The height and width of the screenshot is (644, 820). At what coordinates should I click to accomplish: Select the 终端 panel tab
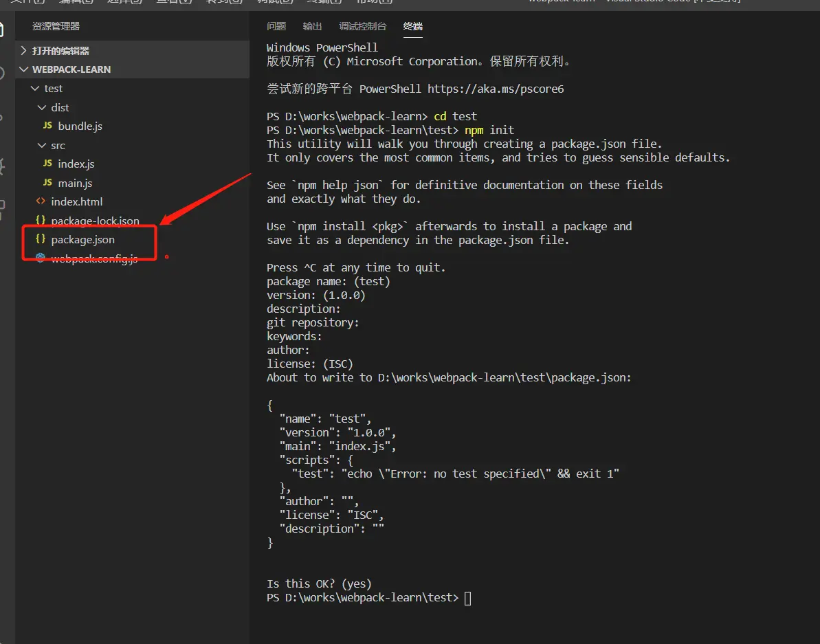pyautogui.click(x=412, y=26)
